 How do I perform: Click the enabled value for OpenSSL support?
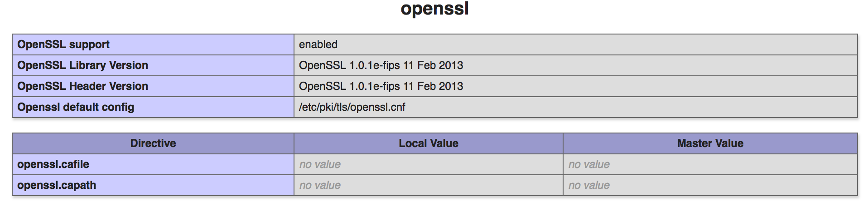tap(318, 44)
